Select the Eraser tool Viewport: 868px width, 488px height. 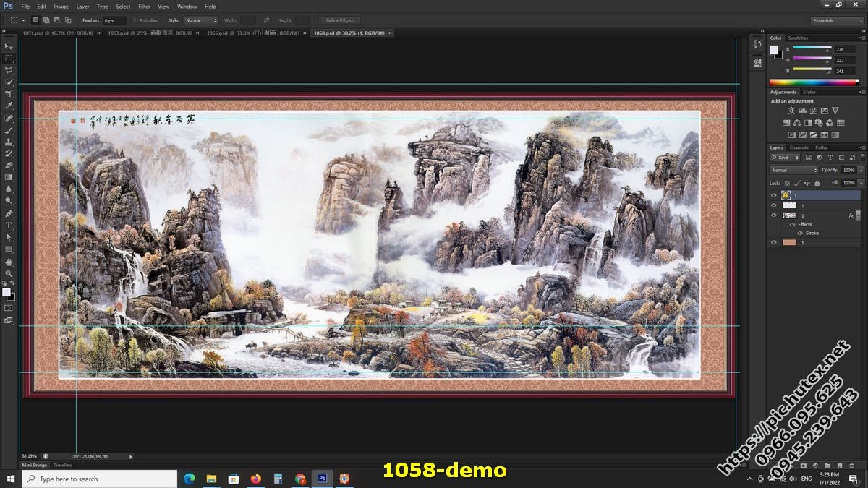coord(9,166)
